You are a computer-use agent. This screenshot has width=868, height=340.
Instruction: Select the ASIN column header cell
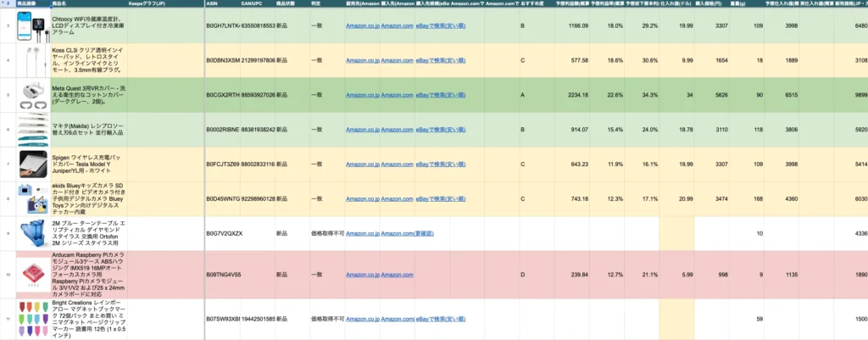click(223, 3)
